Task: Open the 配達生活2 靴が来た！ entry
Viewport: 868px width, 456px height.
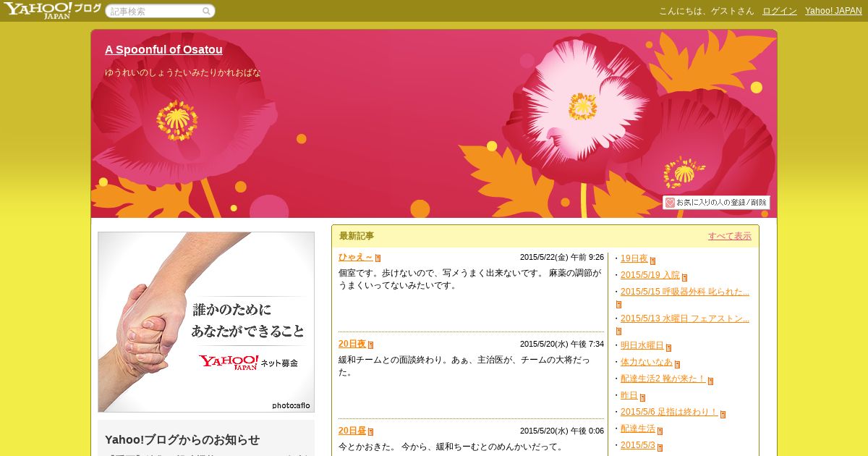Action: (x=663, y=379)
